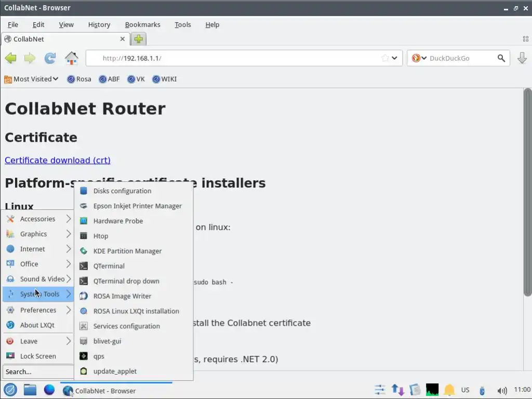Image resolution: width=532 pixels, height=399 pixels.
Task: Expand the Preferences submenu
Action: [x=38, y=310]
